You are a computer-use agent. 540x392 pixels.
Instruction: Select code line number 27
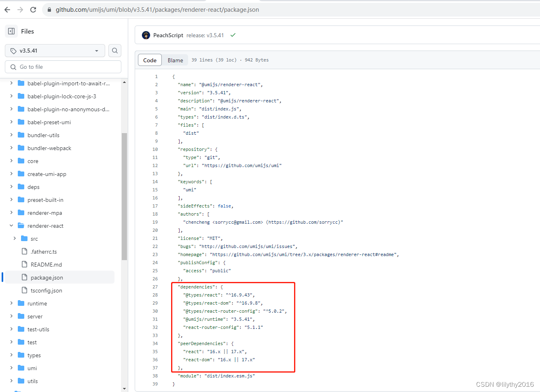(x=155, y=287)
